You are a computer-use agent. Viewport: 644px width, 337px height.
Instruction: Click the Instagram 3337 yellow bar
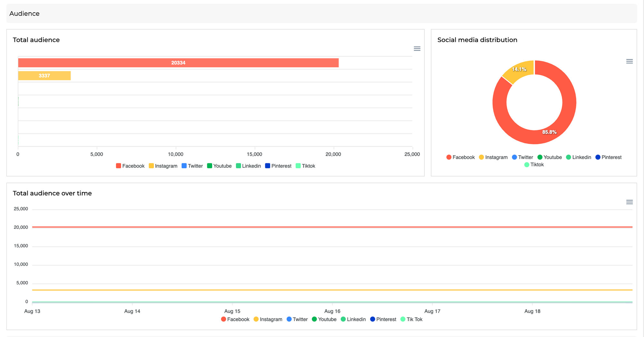pyautogui.click(x=44, y=76)
